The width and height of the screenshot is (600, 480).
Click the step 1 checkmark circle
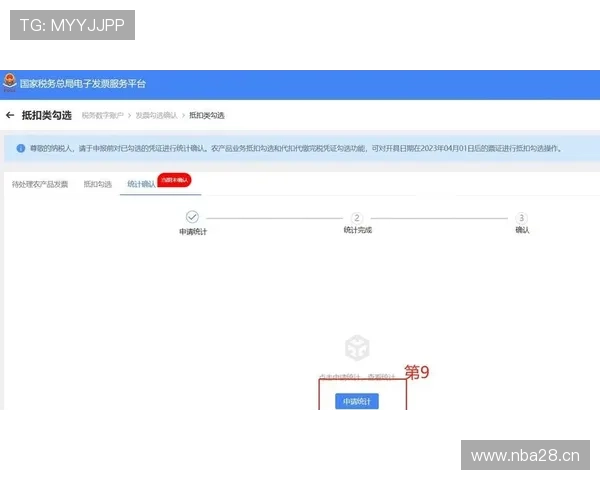(192, 217)
